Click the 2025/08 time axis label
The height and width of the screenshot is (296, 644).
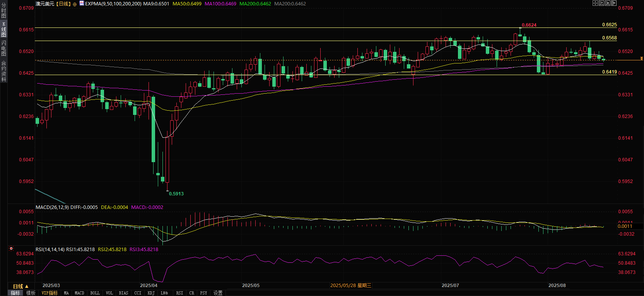coord(557,286)
